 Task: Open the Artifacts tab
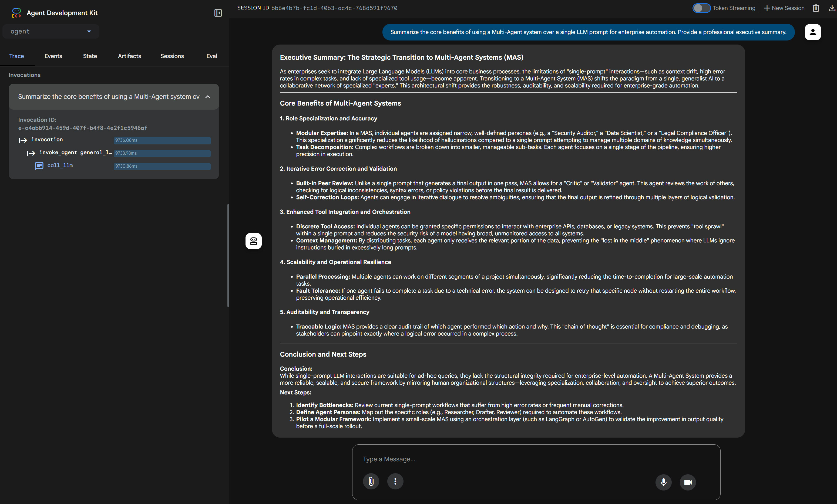tap(129, 56)
